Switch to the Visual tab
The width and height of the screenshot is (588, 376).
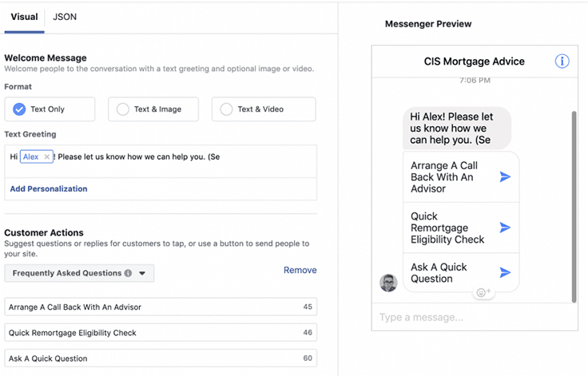[24, 17]
